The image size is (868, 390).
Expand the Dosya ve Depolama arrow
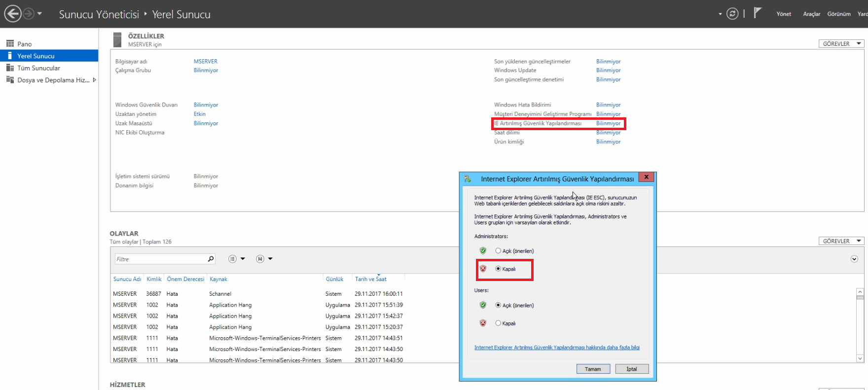pyautogui.click(x=94, y=80)
